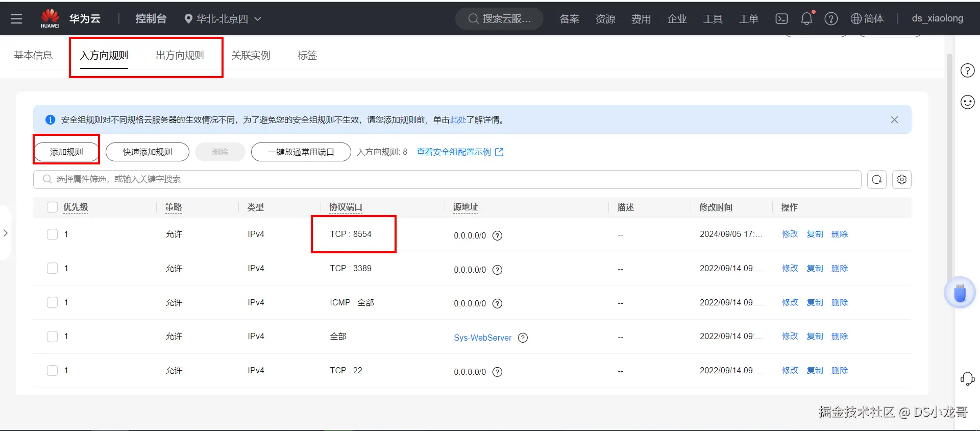Refresh the rule list with the refresh icon
Image resolution: width=980 pixels, height=431 pixels.
click(x=877, y=179)
